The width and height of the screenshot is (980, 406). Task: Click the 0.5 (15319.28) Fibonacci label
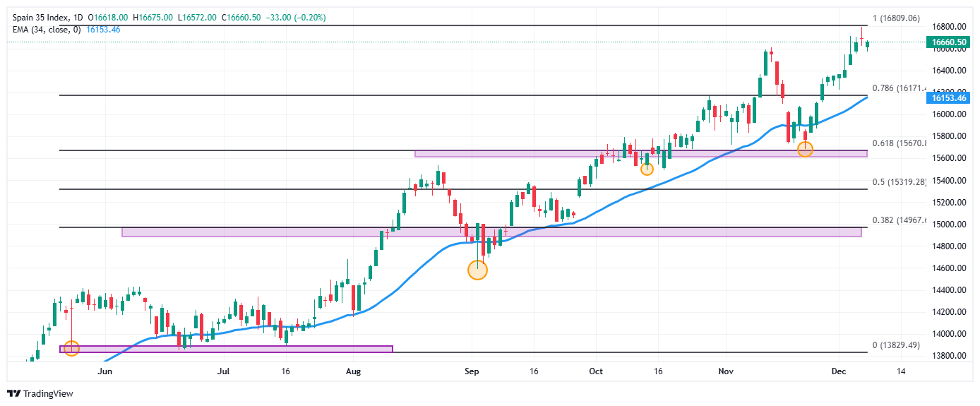899,182
